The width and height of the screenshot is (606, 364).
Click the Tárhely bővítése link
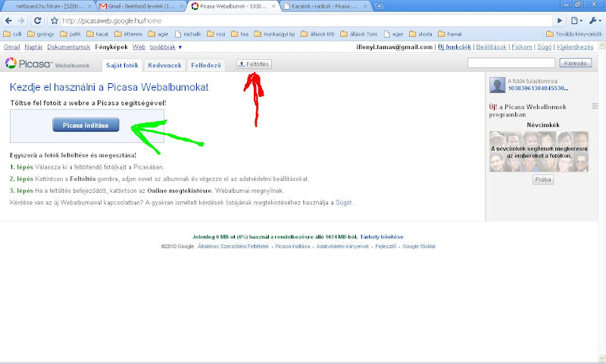click(x=382, y=237)
